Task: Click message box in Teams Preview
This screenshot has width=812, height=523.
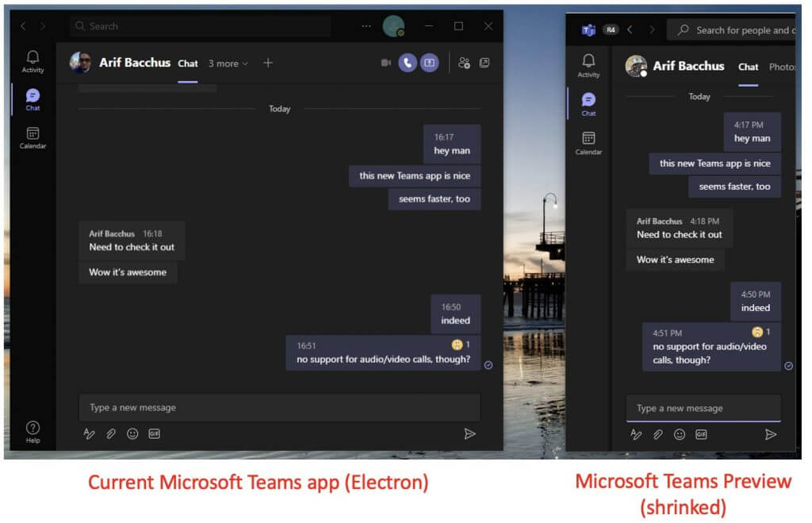Action: (704, 409)
